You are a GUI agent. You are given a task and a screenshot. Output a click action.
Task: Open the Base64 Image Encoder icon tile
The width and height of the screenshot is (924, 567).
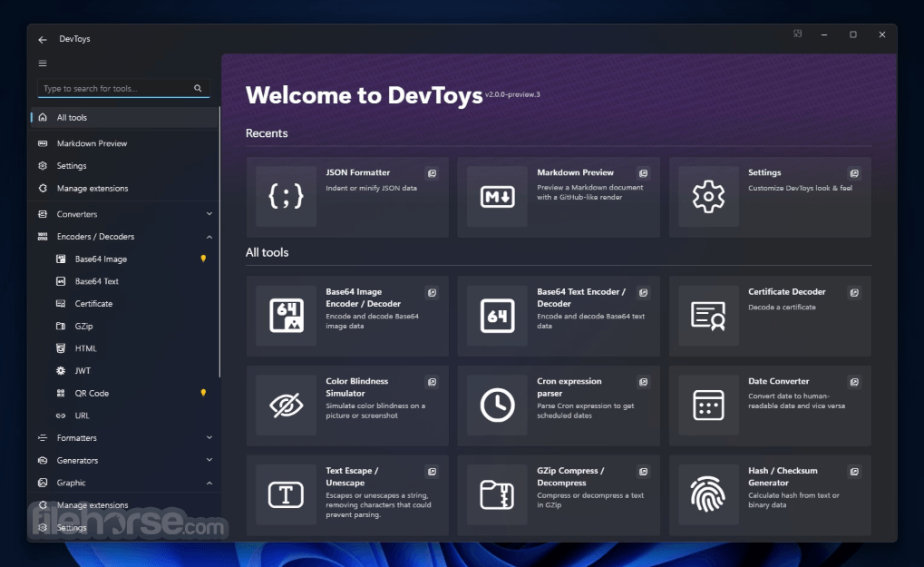pos(286,316)
